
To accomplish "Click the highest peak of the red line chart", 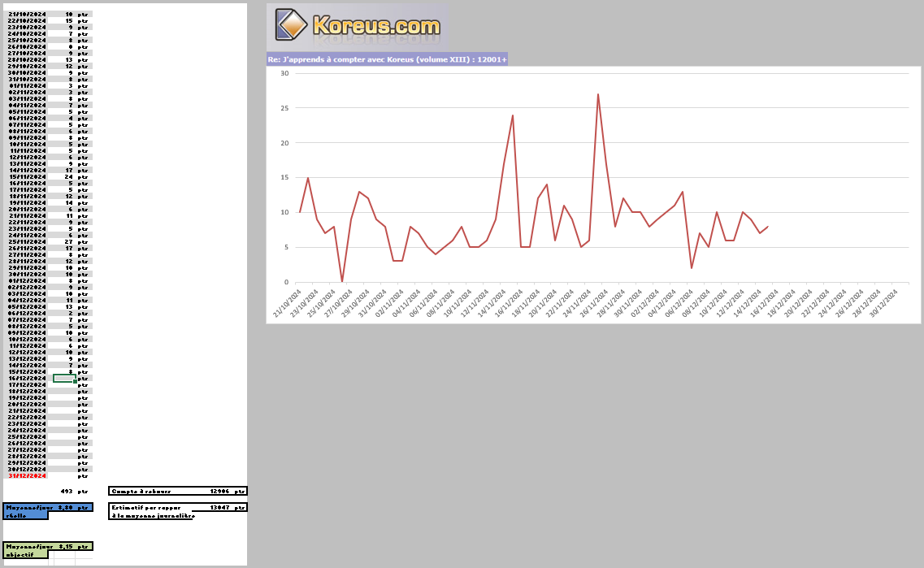I will tap(598, 94).
